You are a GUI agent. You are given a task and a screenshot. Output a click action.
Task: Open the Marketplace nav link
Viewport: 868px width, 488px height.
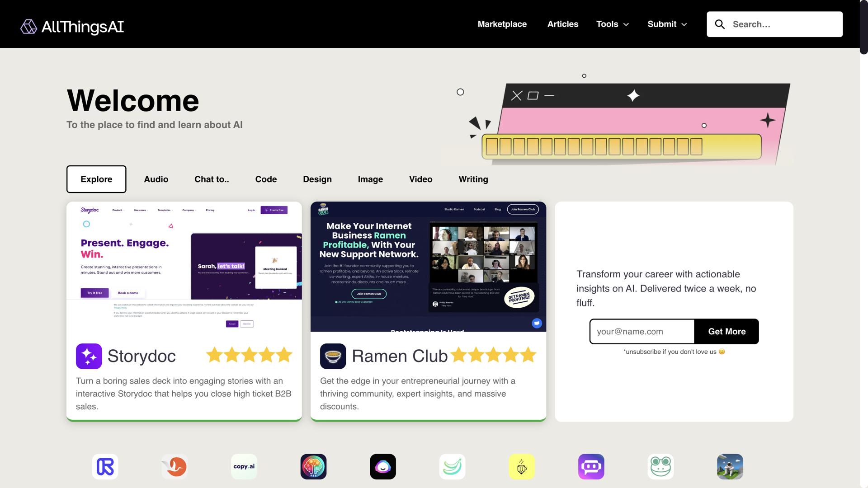pos(502,24)
